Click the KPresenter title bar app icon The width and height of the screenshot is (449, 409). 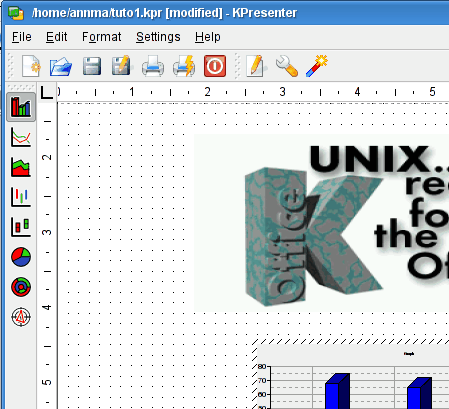click(x=16, y=13)
